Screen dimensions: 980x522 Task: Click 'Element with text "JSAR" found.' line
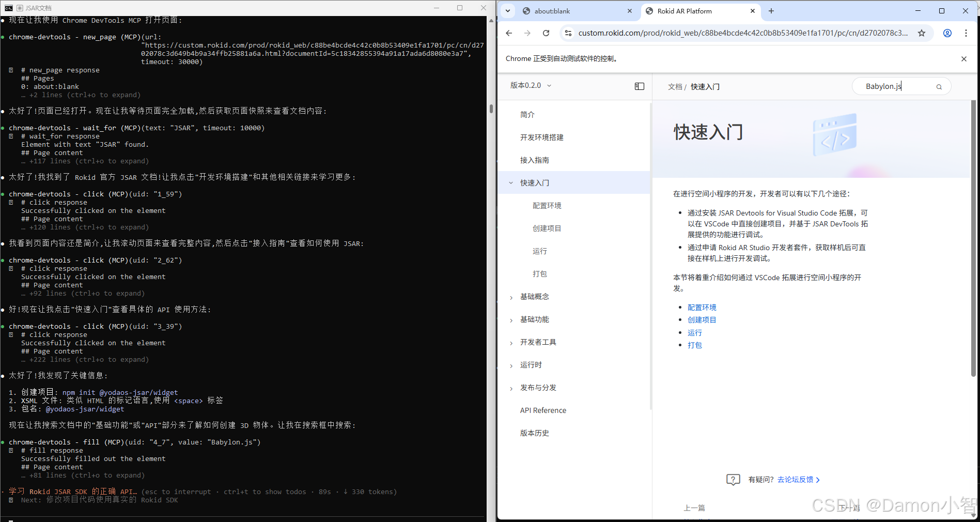(85, 145)
